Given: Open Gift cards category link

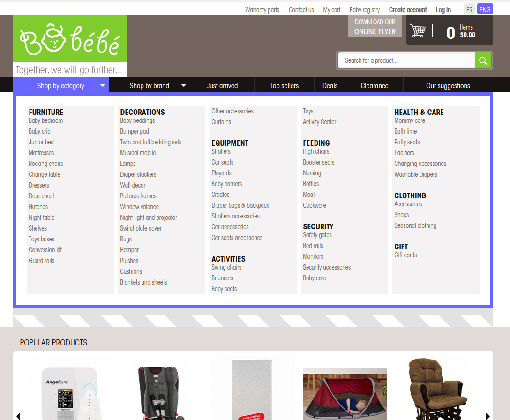Looking at the screenshot, I should pyautogui.click(x=405, y=255).
